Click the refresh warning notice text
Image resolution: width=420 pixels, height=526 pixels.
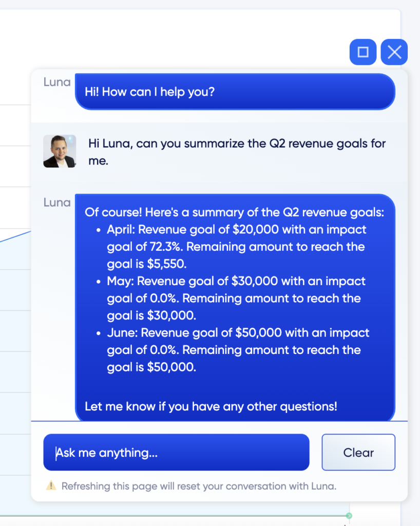coord(199,486)
